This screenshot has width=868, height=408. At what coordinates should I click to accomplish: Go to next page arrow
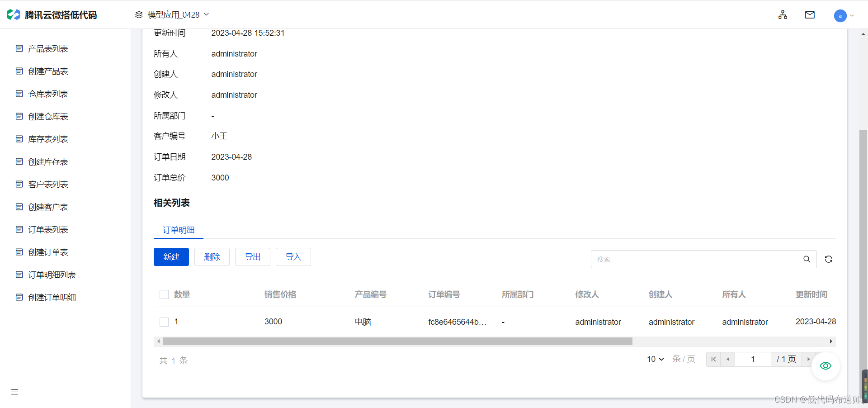click(809, 359)
